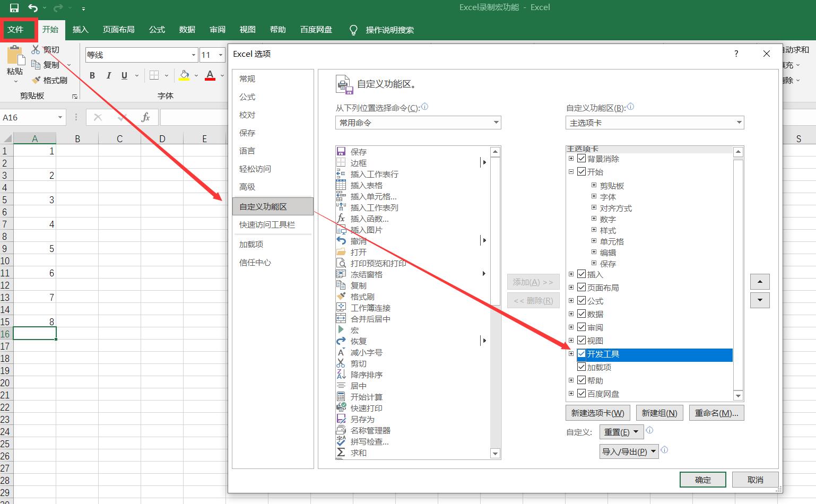Click the Copy icon in ribbon
This screenshot has height=504, width=816.
(36, 65)
